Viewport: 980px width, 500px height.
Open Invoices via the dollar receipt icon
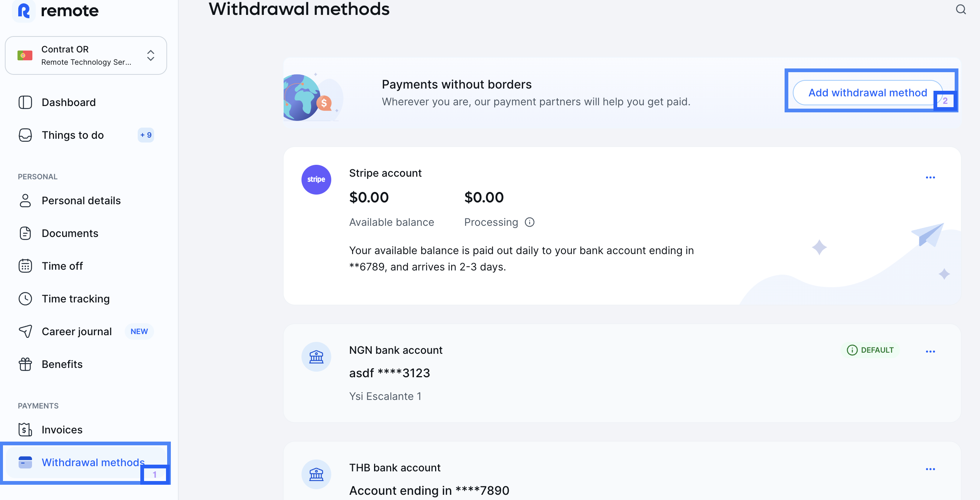[25, 429]
